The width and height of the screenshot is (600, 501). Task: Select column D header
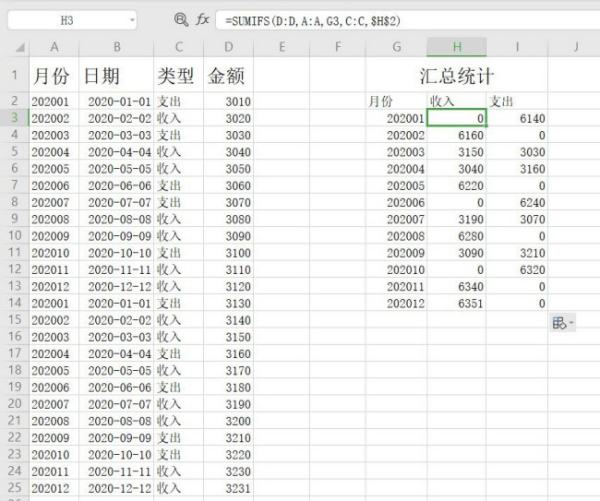229,47
